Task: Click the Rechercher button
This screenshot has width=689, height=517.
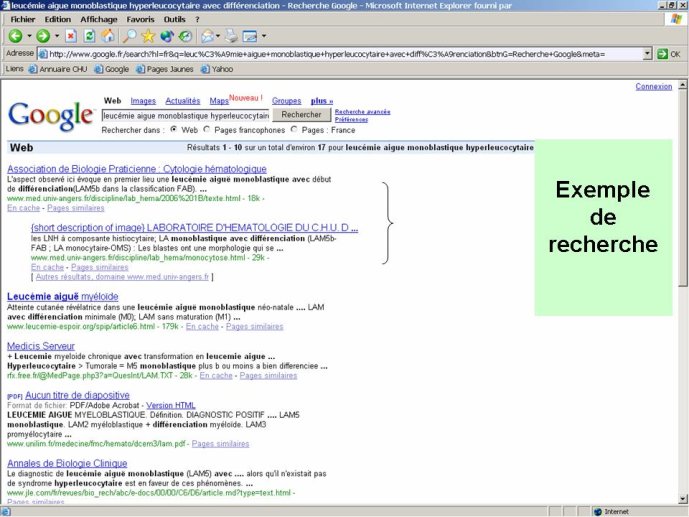Action: pos(301,115)
